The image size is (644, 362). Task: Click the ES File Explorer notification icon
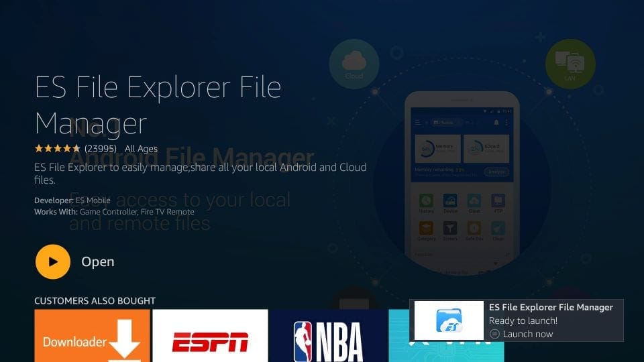coord(449,320)
